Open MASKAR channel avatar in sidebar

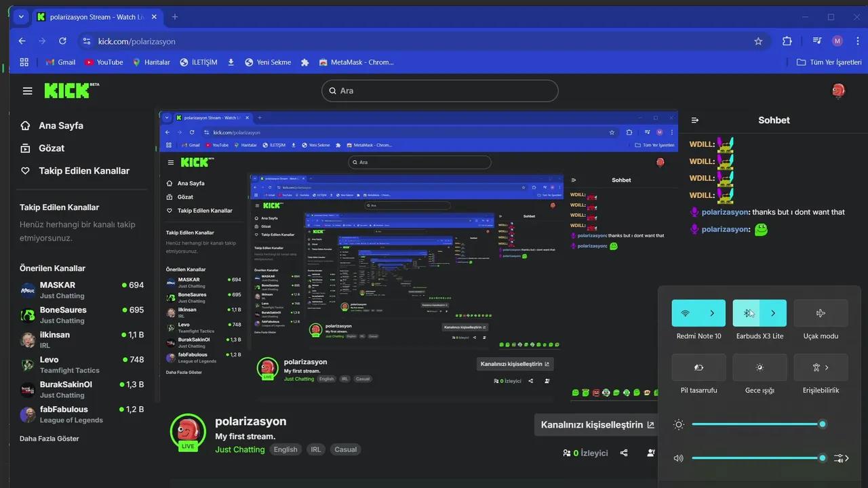[x=28, y=290]
